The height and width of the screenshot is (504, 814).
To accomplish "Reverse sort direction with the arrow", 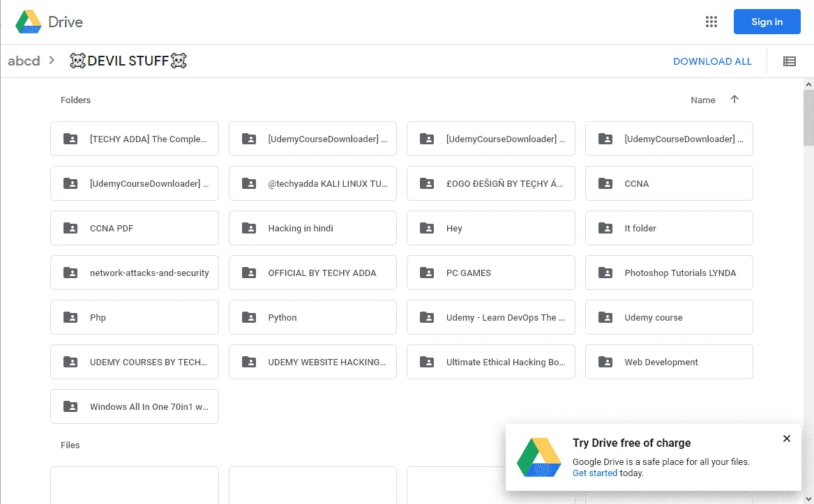I will pyautogui.click(x=734, y=99).
